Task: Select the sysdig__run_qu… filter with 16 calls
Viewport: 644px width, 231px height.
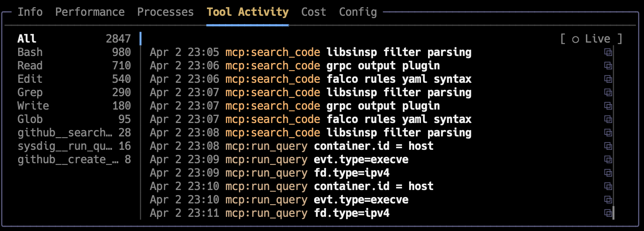Action: [74, 146]
